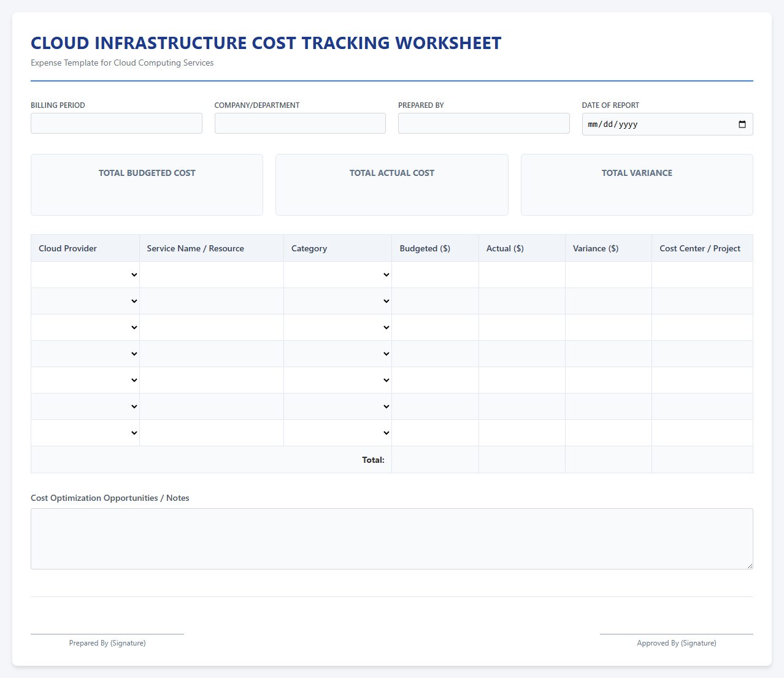
Task: Click the Total row Budgeted cell
Action: click(x=435, y=460)
